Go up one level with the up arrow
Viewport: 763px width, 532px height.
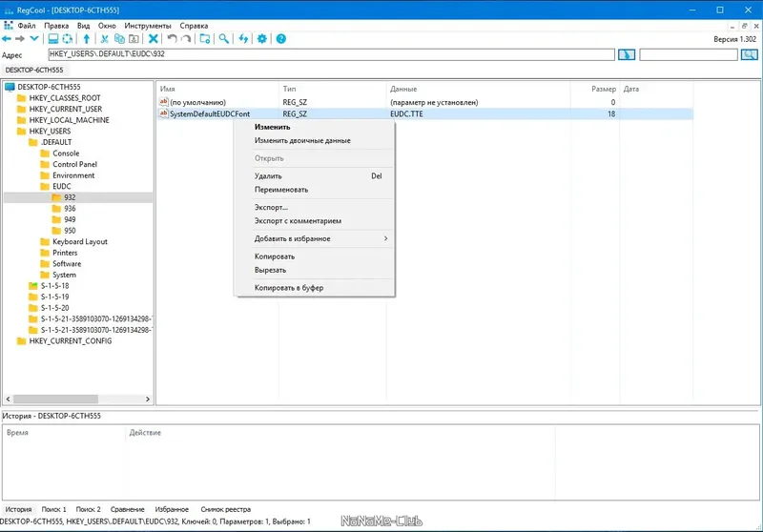(x=87, y=39)
